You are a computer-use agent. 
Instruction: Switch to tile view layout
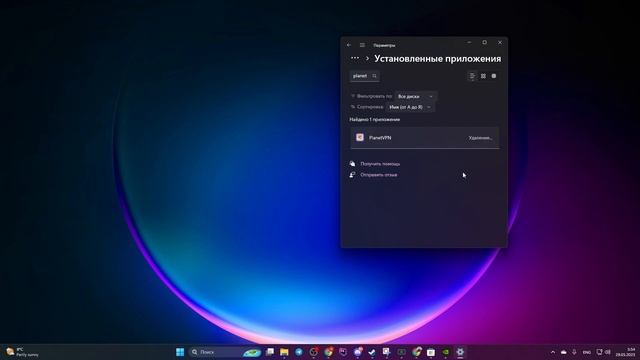click(x=494, y=76)
